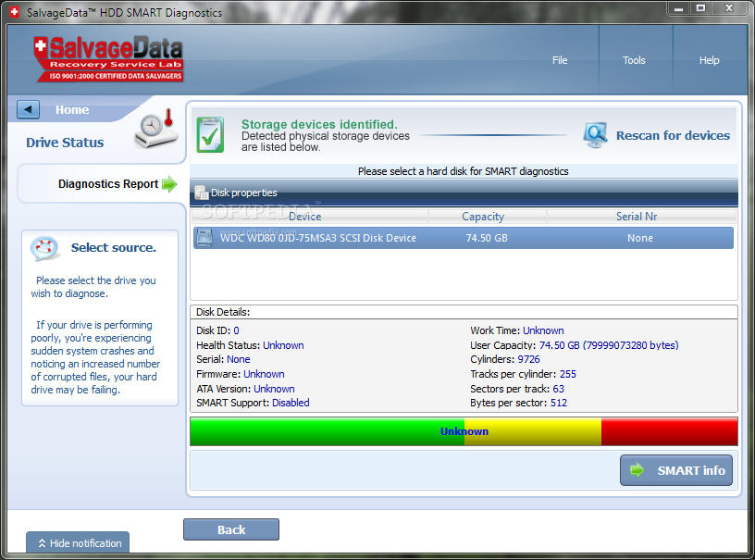This screenshot has height=560, width=755.
Task: Open the Tools menu
Action: 634,60
